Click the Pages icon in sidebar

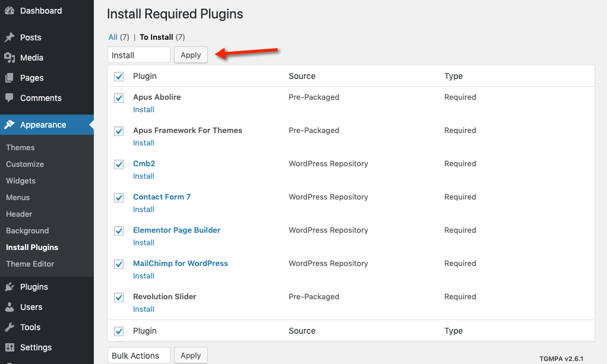coord(10,78)
